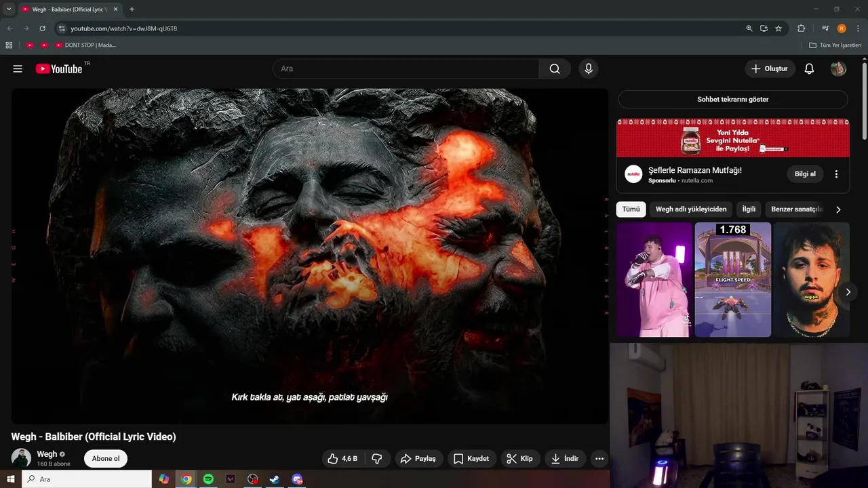Like the video (4,6 B)
The width and height of the screenshot is (868, 488).
343,459
